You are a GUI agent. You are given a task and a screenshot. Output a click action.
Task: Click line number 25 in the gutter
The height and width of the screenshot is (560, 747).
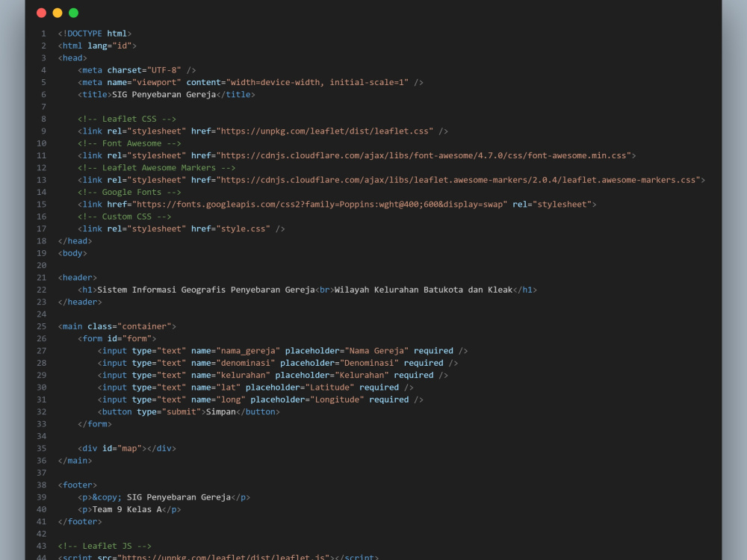coord(41,326)
